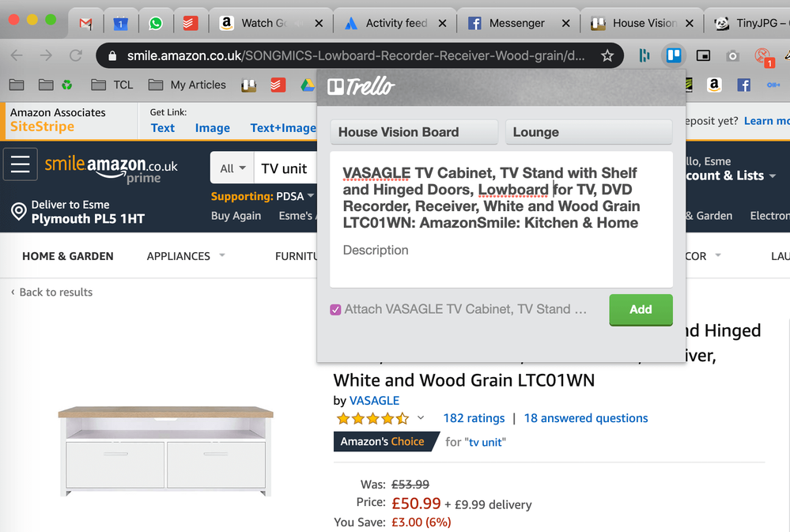Get SiteStripe Text link
790x532 pixels.
click(163, 128)
